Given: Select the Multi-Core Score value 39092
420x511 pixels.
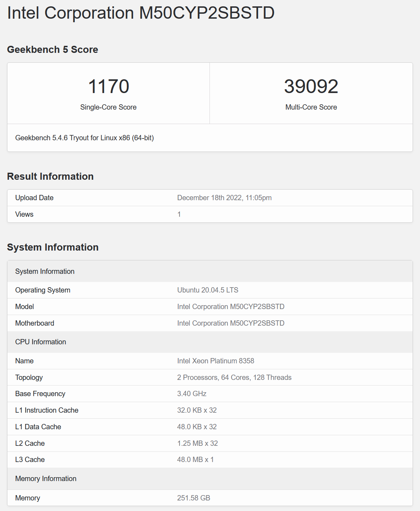Looking at the screenshot, I should 311,86.
